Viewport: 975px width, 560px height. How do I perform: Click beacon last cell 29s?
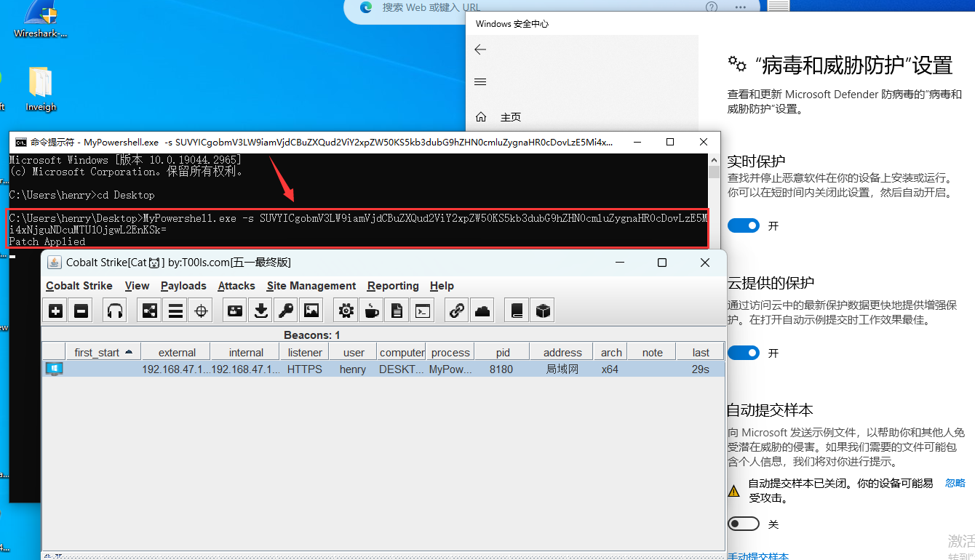tap(701, 369)
